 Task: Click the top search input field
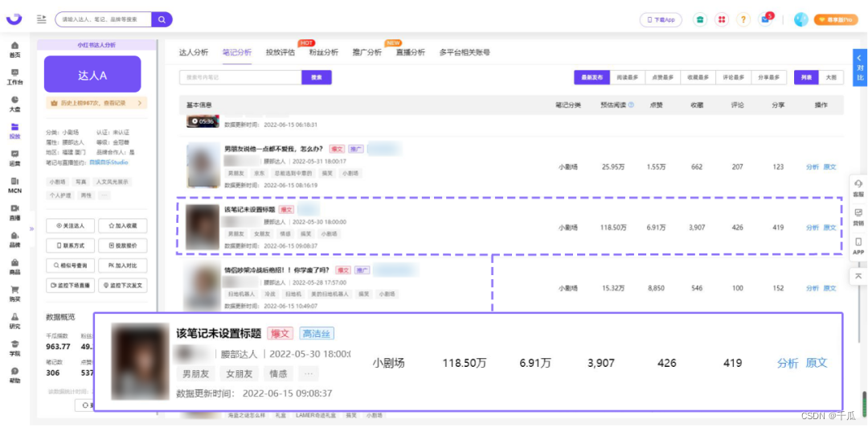(x=104, y=19)
